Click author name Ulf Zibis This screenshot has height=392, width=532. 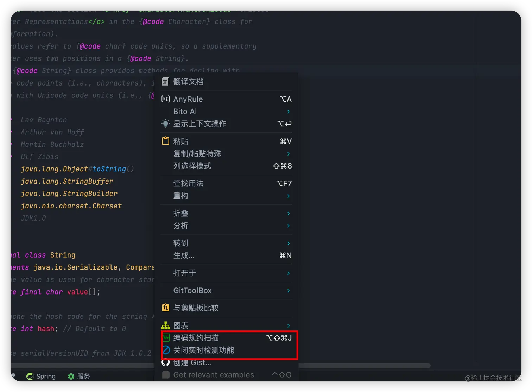(39, 157)
